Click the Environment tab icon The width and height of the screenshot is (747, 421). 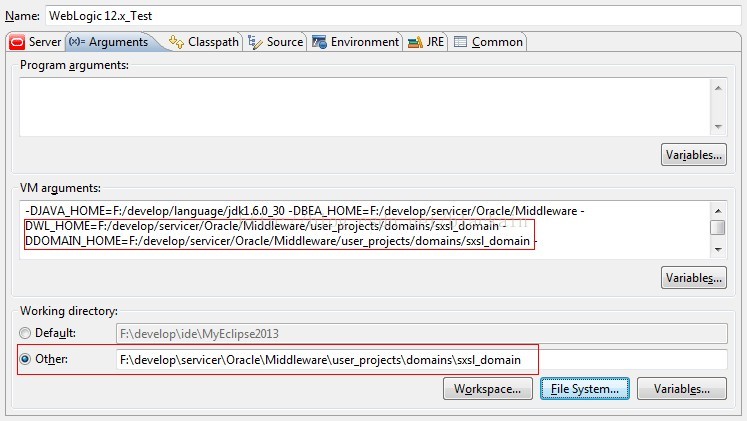tap(319, 42)
